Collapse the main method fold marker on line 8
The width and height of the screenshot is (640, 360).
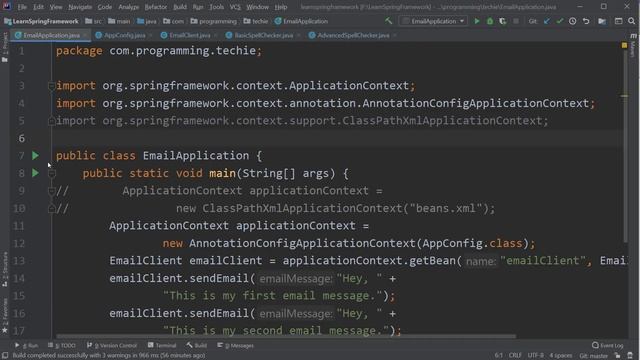click(51, 173)
